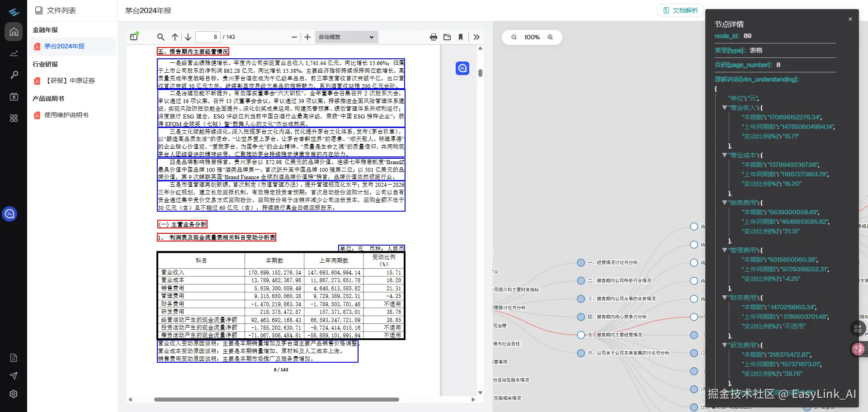
Task: Toggle the PDF viewer sidebar panel
Action: pos(134,37)
